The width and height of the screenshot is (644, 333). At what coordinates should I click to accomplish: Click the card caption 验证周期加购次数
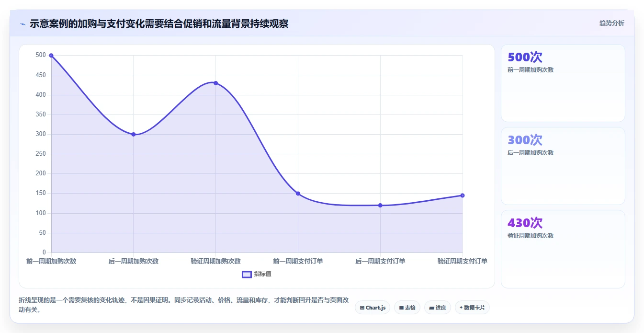531,236
